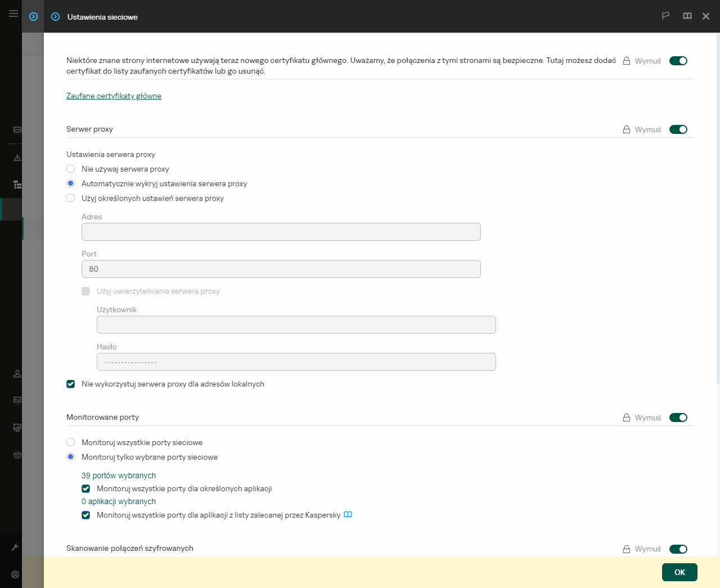Click the 39 portów wybranych link
The image size is (720, 588).
(x=119, y=475)
